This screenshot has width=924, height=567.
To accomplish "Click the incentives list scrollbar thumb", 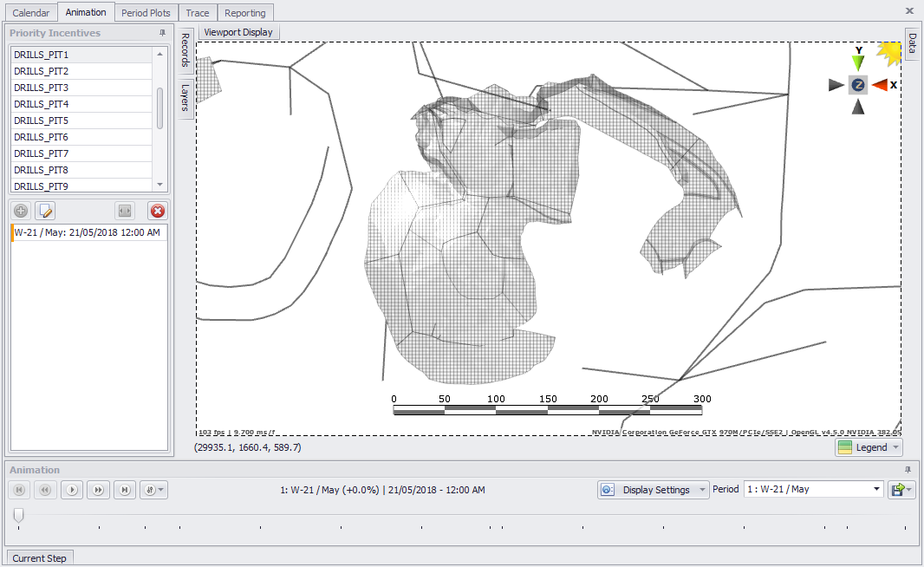I will pos(159,108).
